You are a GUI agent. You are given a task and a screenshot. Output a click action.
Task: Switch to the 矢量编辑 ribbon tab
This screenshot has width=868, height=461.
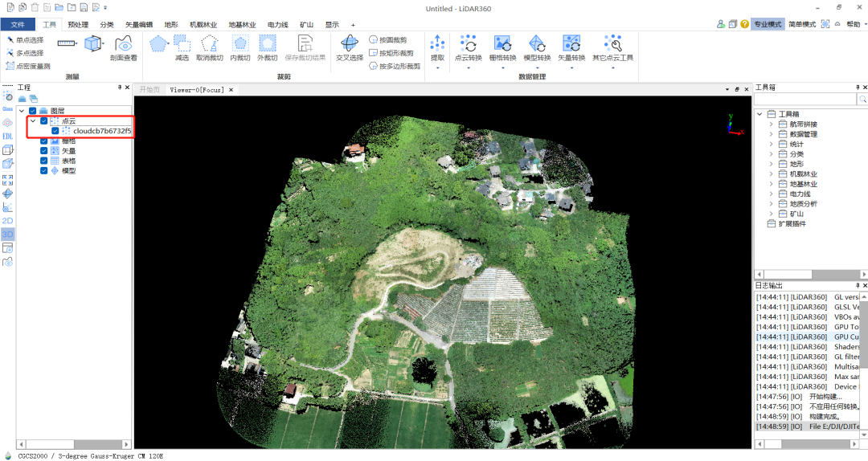pos(139,24)
